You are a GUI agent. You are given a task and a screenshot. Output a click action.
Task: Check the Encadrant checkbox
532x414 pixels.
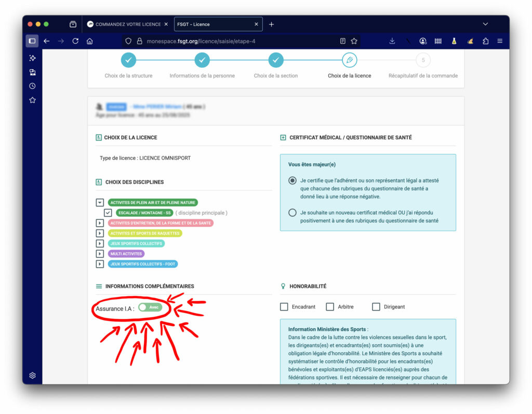(x=284, y=307)
